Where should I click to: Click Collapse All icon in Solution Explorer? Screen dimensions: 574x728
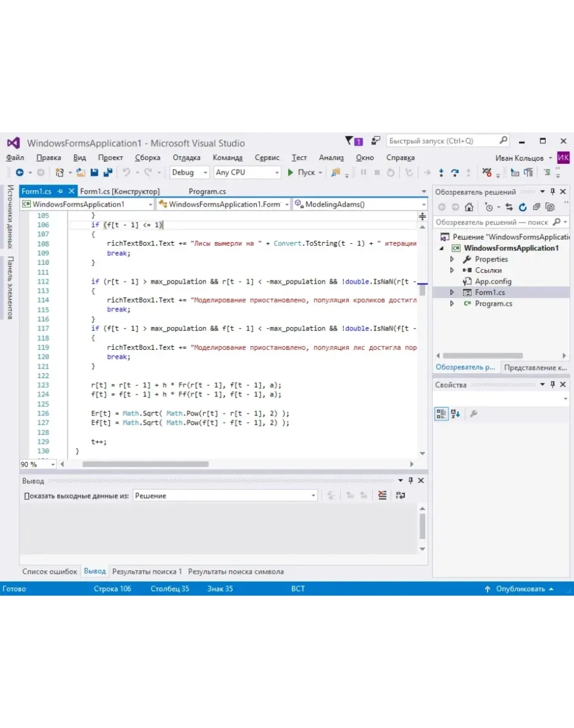(x=536, y=207)
